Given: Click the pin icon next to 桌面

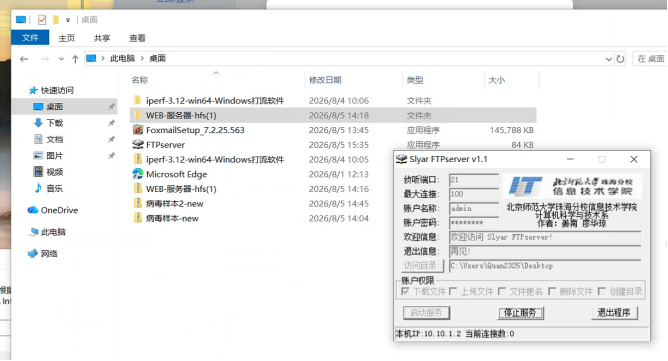Looking at the screenshot, I should pyautogui.click(x=112, y=107).
